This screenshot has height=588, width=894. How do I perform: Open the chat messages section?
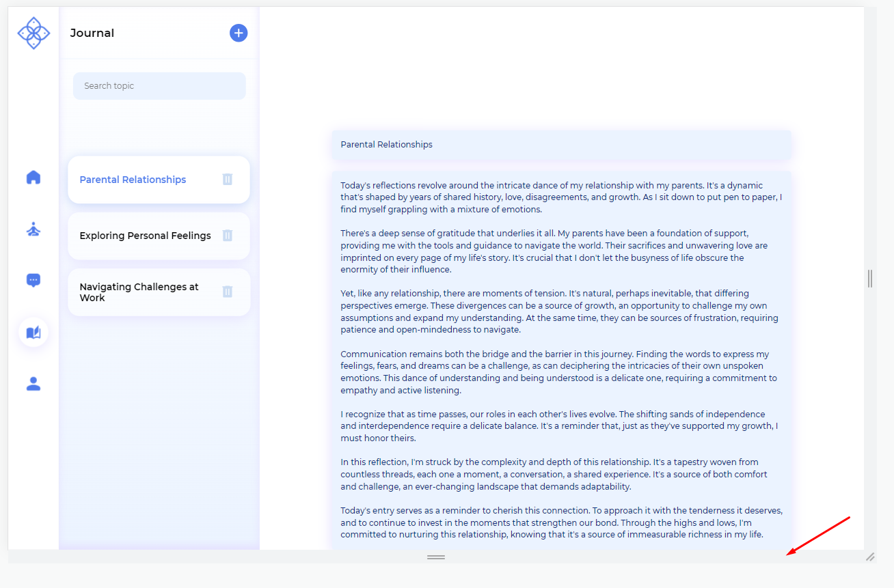tap(33, 280)
